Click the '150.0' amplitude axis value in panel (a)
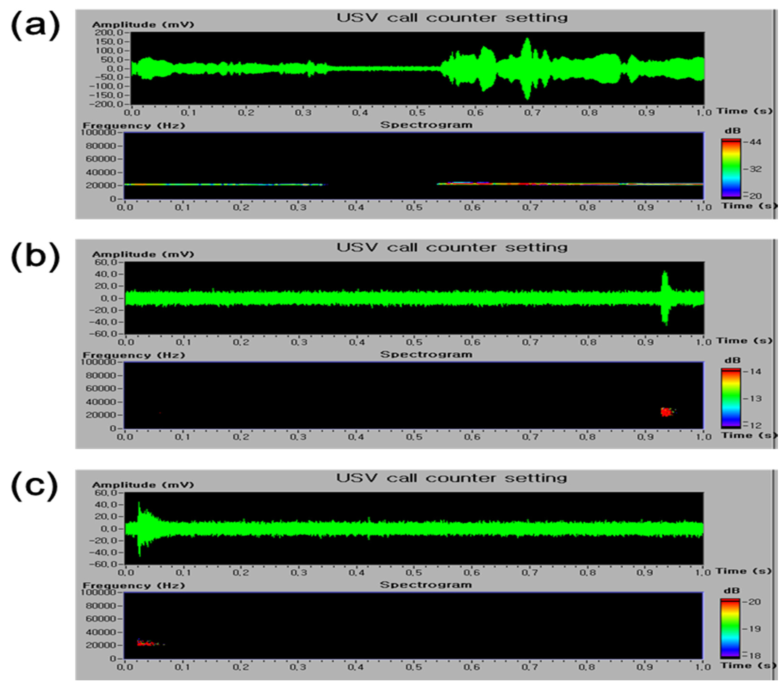784x689 pixels. 109,41
